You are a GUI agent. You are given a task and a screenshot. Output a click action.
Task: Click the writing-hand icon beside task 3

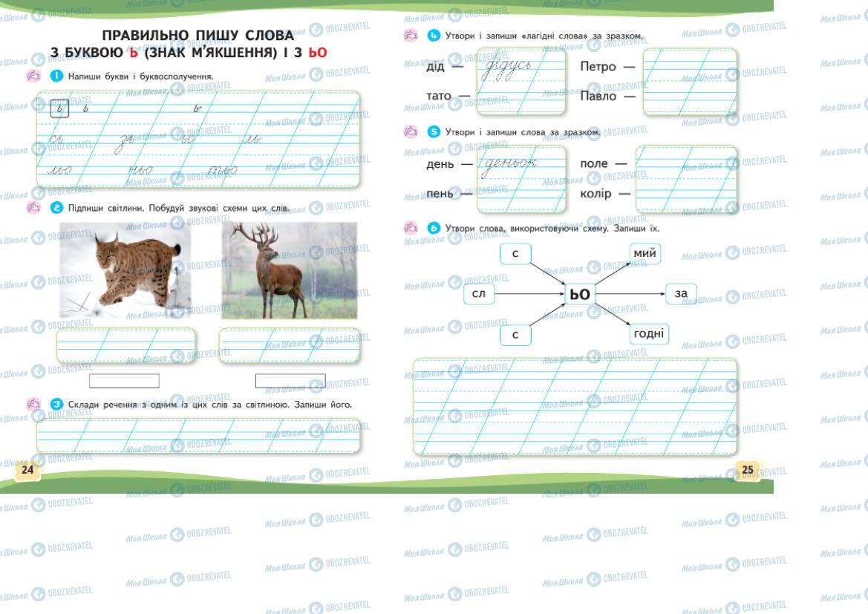(33, 404)
